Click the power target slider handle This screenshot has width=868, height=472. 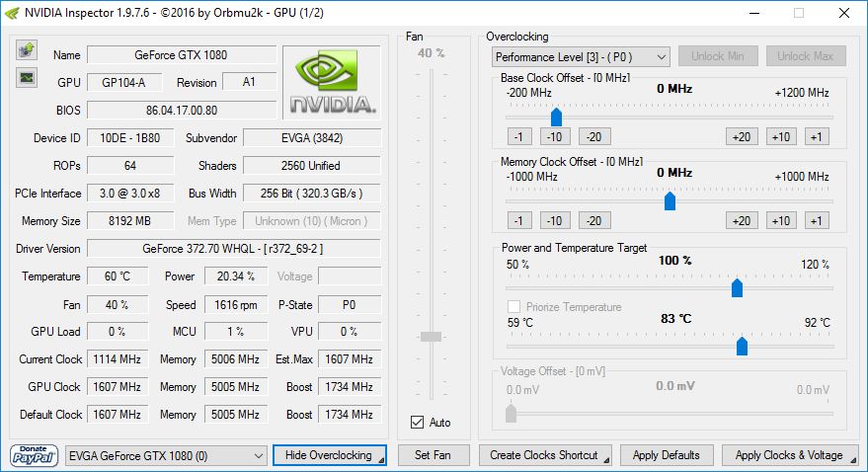737,287
